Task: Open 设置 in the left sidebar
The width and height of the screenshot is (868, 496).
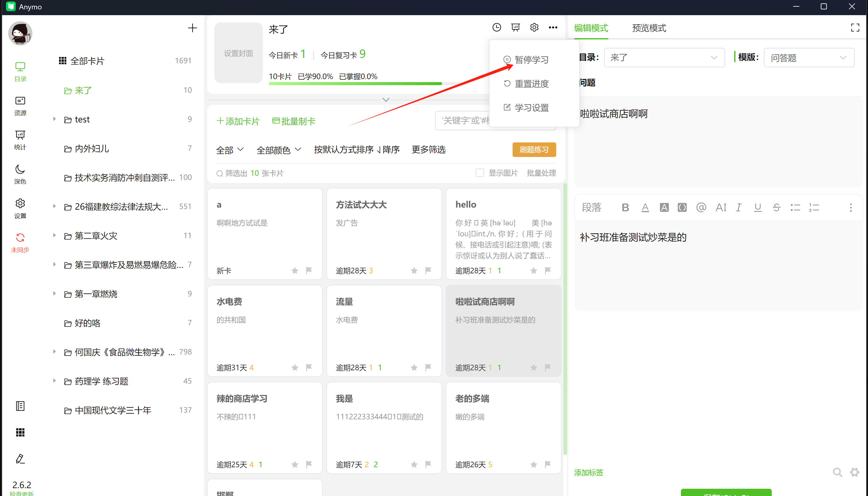Action: click(x=20, y=208)
